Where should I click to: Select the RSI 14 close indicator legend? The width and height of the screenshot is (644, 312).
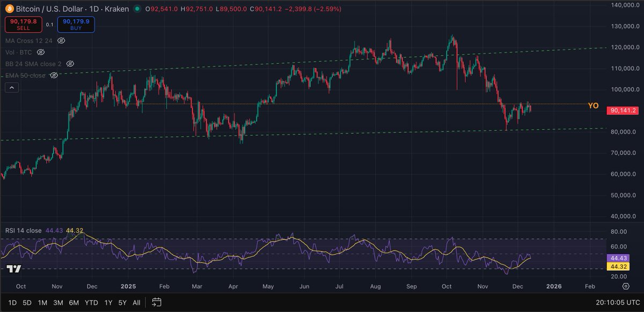coord(23,231)
